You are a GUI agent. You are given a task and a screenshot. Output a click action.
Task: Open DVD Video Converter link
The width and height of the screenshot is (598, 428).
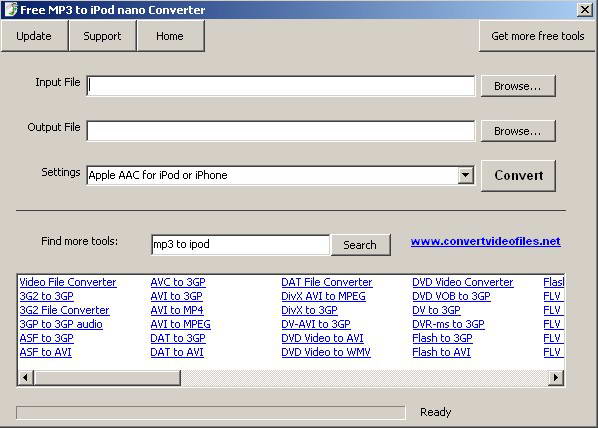tap(463, 282)
